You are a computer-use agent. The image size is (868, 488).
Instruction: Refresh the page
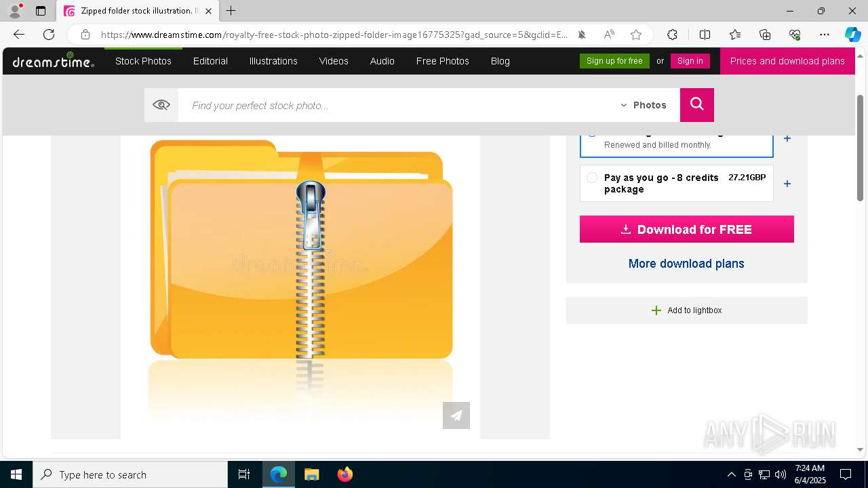[x=49, y=35]
